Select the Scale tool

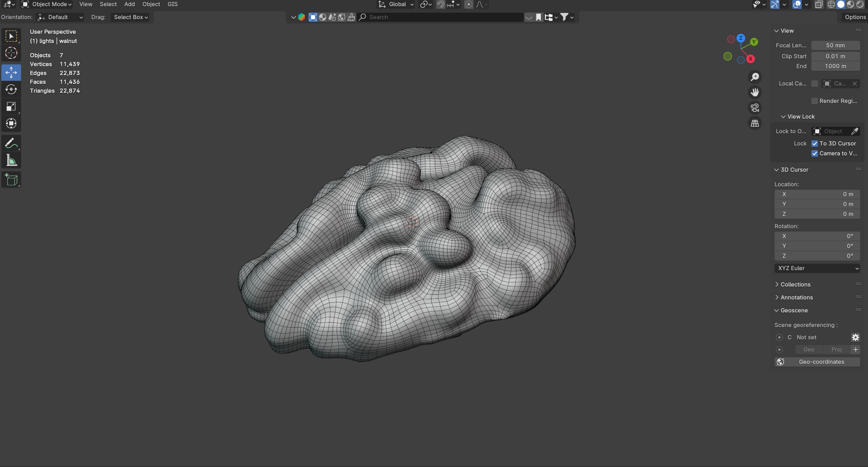coord(11,107)
